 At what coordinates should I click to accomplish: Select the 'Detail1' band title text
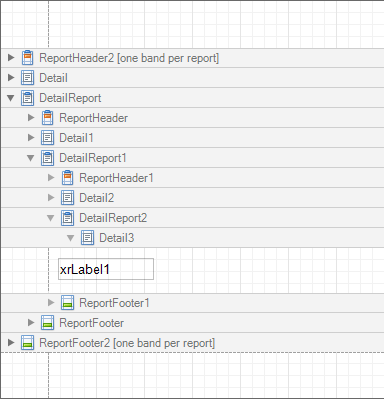pyautogui.click(x=76, y=138)
